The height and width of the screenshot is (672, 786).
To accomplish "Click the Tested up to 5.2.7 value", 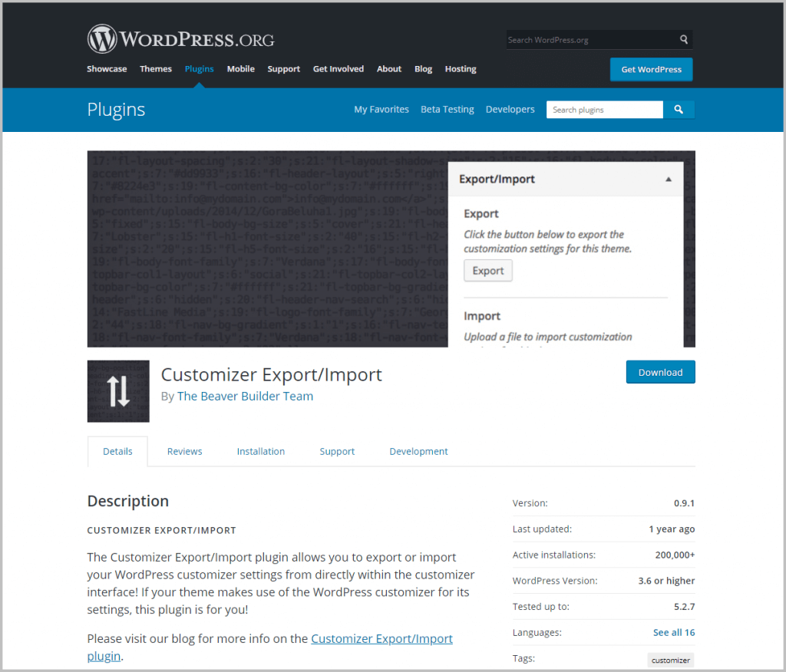I will pyautogui.click(x=684, y=607).
